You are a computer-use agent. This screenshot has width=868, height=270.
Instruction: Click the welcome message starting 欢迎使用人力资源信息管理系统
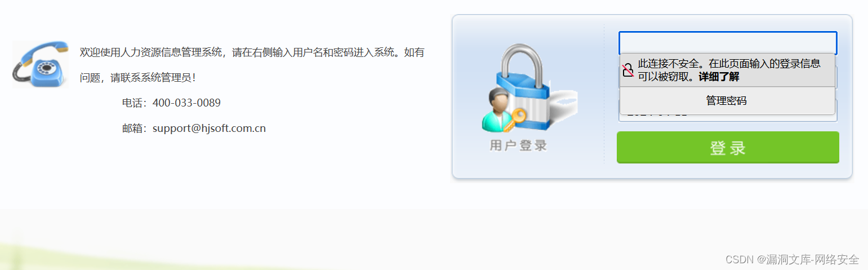[x=252, y=52]
